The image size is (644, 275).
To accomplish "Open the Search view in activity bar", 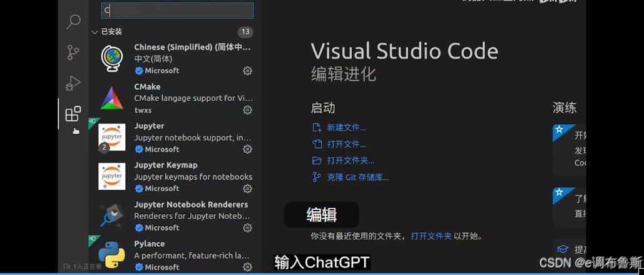I will point(73,22).
